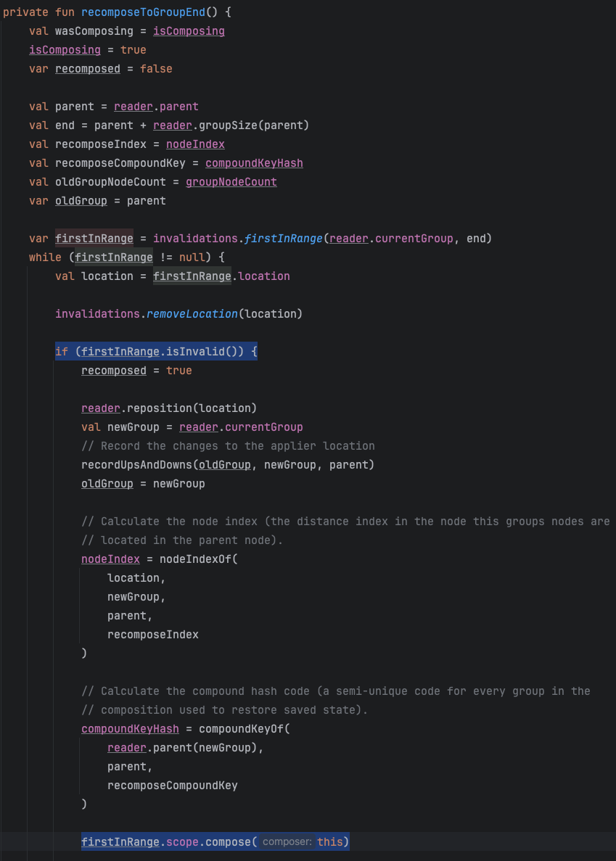Click the 'false' literal assigned to recomposed

[x=156, y=69]
